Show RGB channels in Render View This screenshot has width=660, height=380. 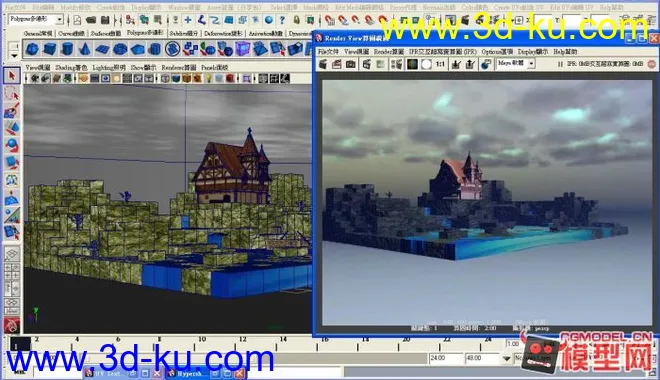click(x=412, y=64)
